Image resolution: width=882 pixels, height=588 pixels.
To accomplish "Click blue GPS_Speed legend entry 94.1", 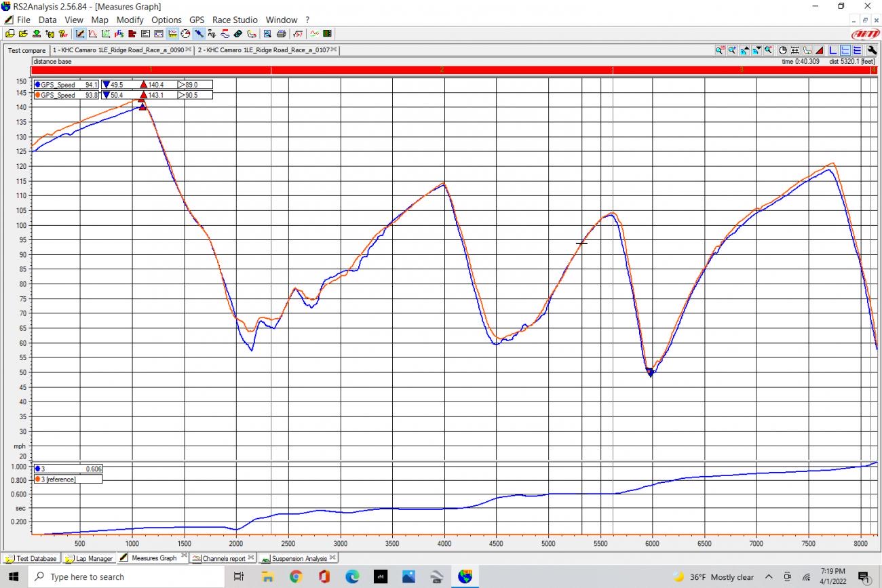I will (x=66, y=85).
